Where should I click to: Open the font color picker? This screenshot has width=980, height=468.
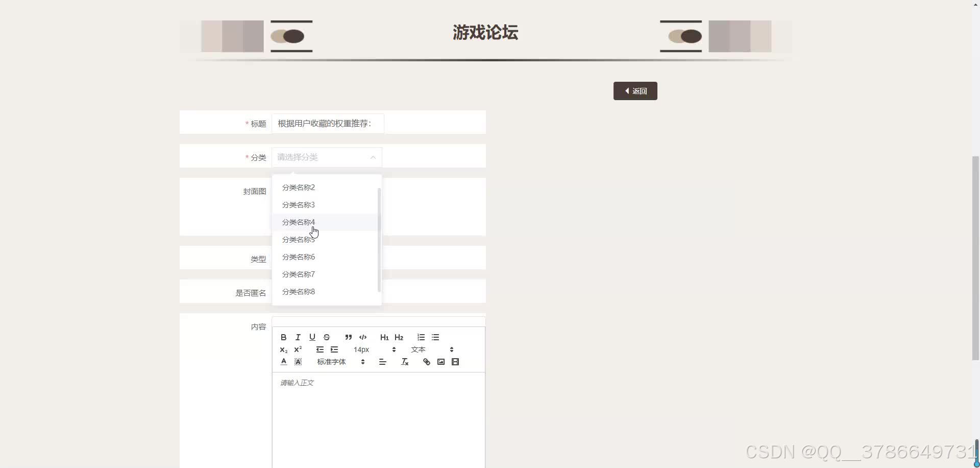283,362
